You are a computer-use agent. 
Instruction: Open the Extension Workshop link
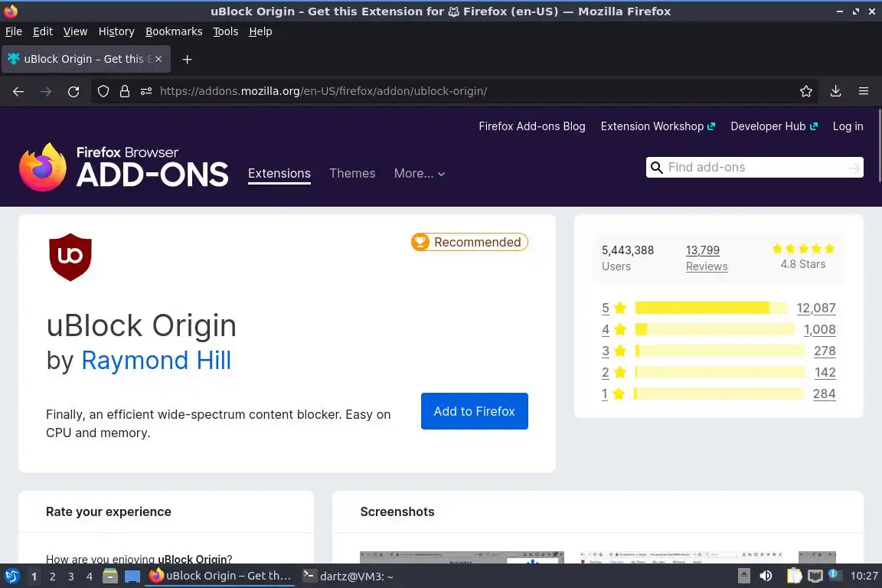point(658,126)
